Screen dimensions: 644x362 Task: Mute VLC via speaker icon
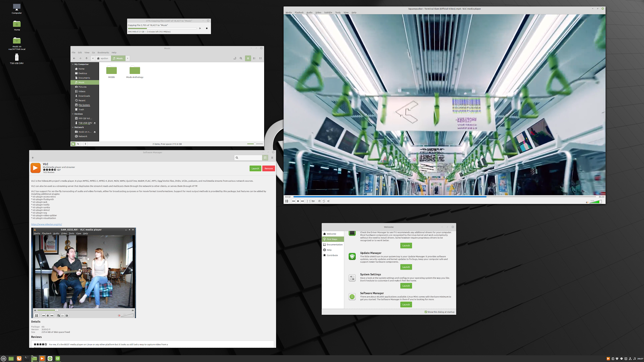(x=587, y=202)
